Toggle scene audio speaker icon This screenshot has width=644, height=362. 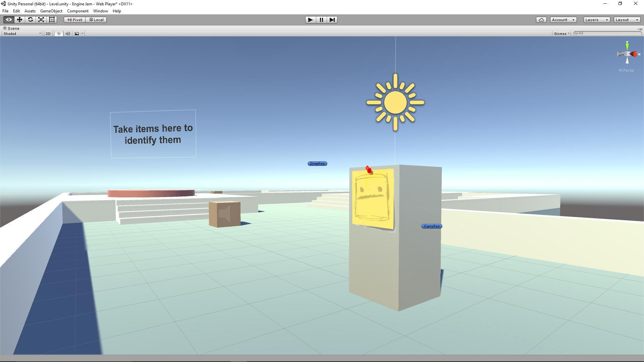68,34
